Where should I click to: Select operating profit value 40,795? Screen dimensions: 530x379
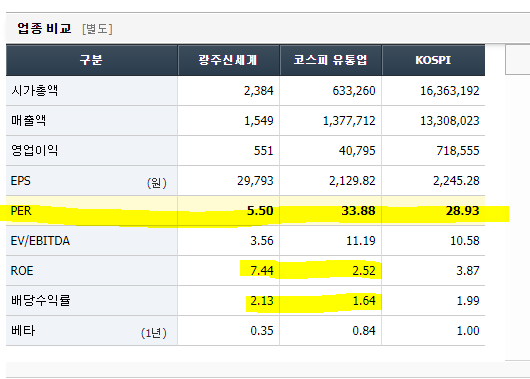click(357, 150)
